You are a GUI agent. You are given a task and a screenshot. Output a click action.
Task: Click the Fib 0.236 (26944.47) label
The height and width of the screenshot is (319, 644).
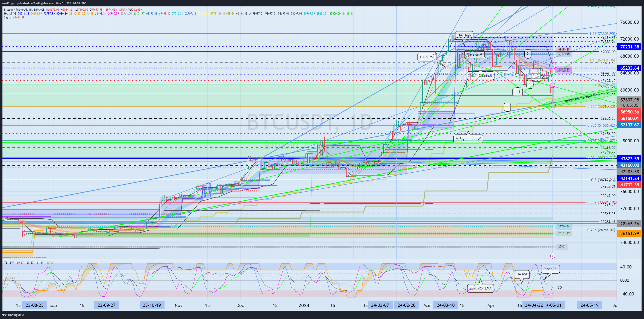pos(601,230)
